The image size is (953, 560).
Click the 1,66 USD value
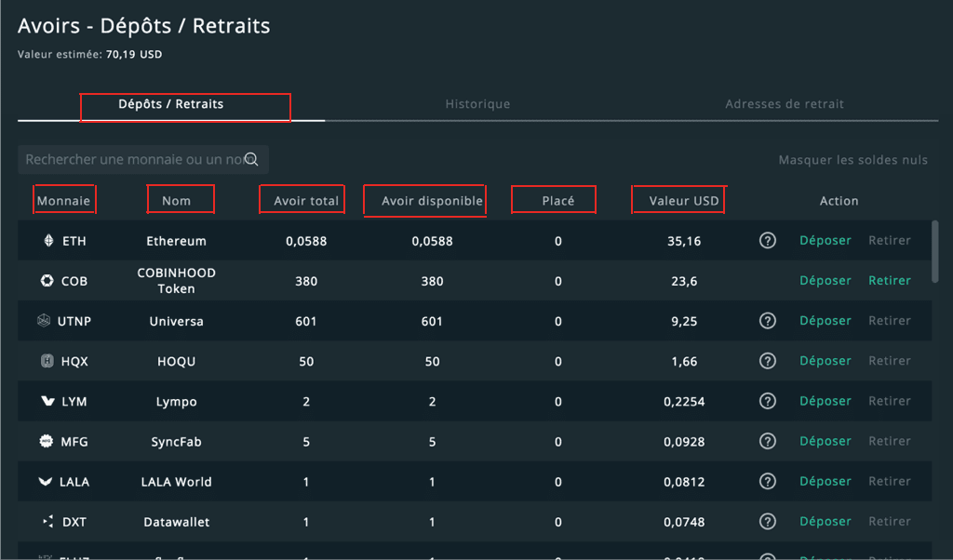[x=684, y=361]
